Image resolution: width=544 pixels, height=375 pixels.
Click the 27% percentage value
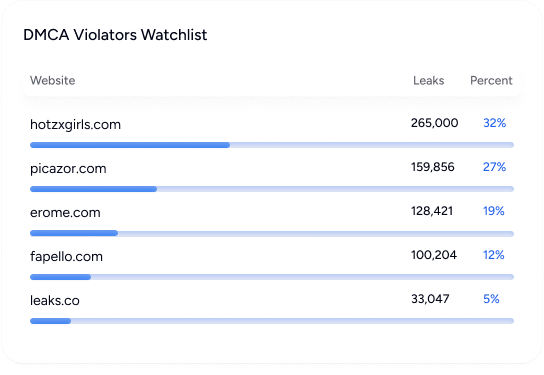(x=494, y=167)
